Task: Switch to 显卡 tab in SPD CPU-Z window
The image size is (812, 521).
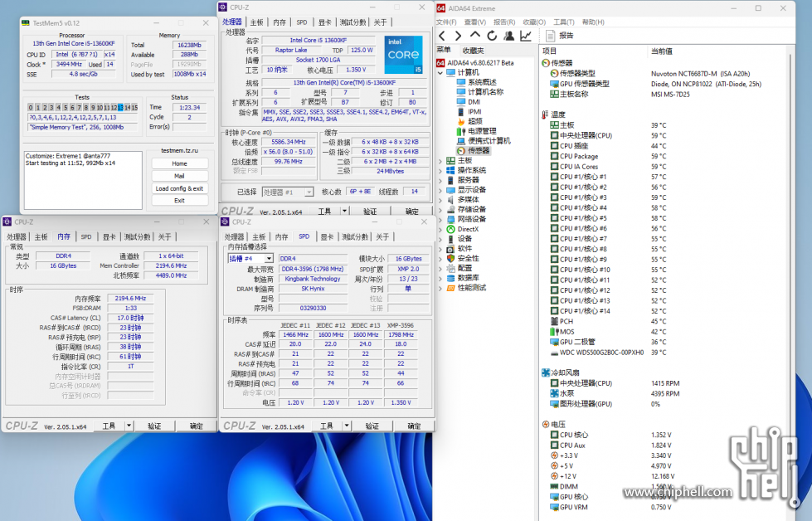Action: (x=327, y=236)
